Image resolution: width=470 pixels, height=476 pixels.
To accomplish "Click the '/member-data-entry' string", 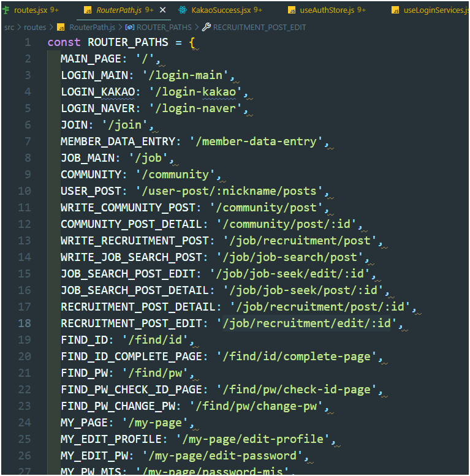I will coord(256,141).
